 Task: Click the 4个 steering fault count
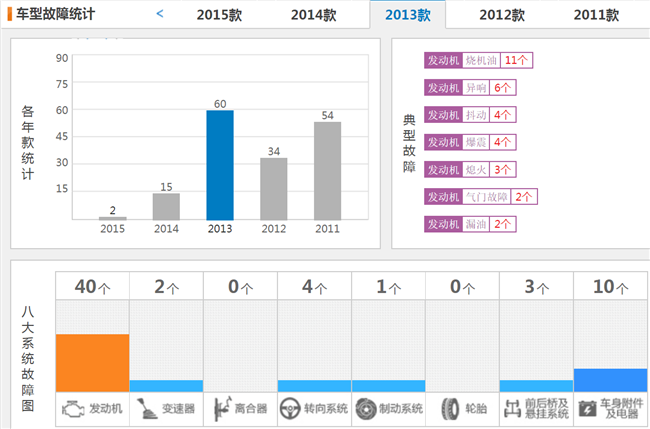[x=314, y=286]
